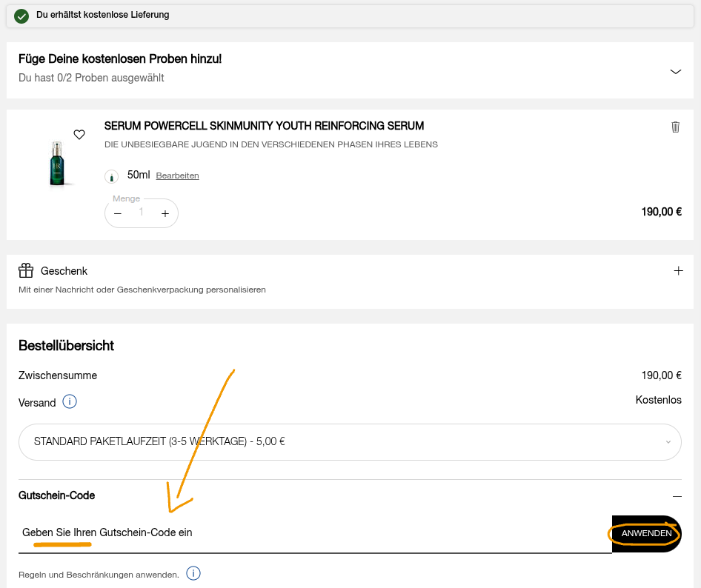Screen dimensions: 701x588
Task: Open the Serum Powercell Skinmunity product title
Action: tap(264, 126)
